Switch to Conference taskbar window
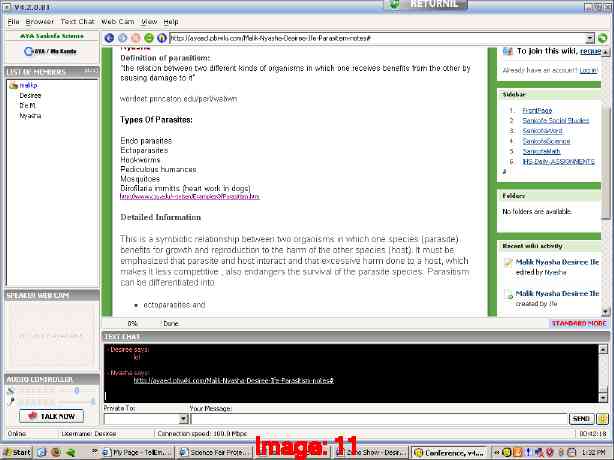The image size is (614, 460). pyautogui.click(x=450, y=453)
